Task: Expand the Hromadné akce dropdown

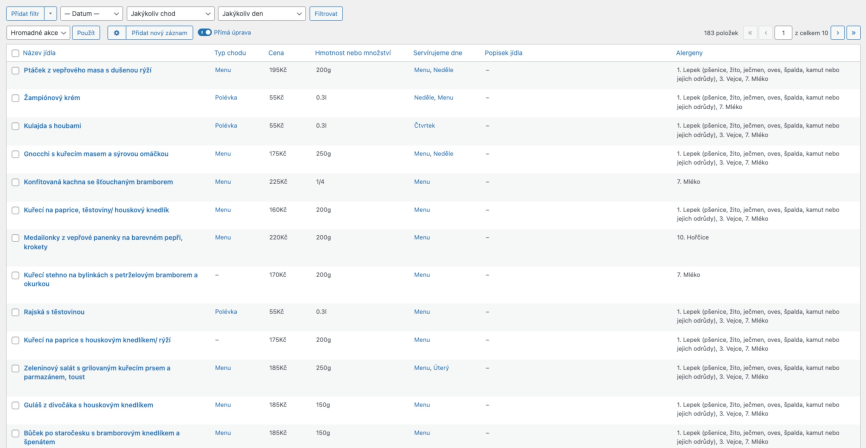Action: tap(38, 33)
